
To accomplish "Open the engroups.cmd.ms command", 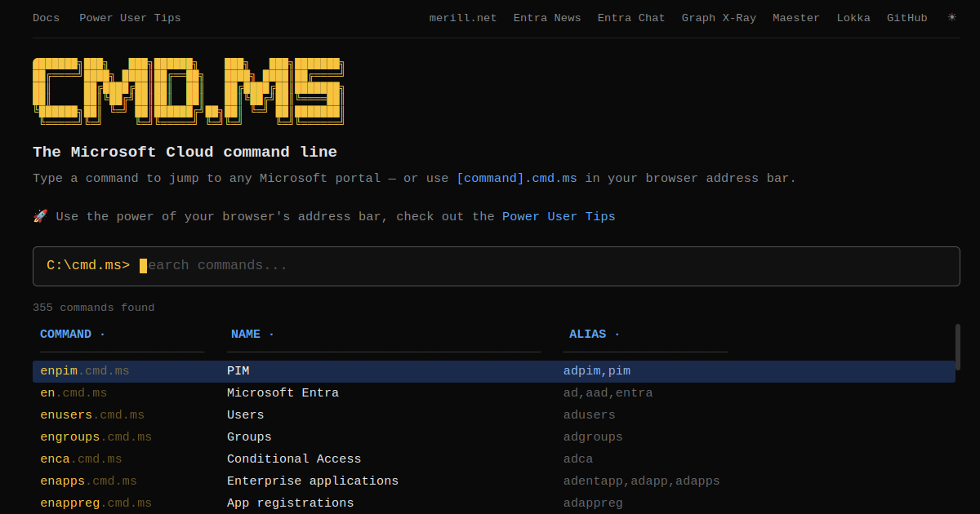I will (96, 437).
